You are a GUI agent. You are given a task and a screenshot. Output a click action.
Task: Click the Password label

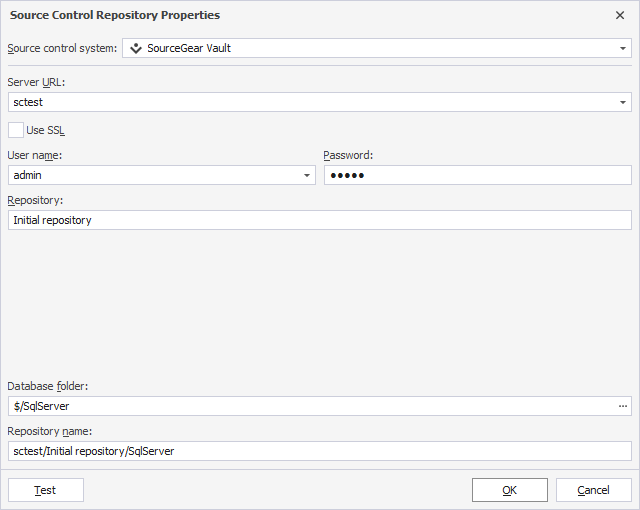click(x=348, y=155)
